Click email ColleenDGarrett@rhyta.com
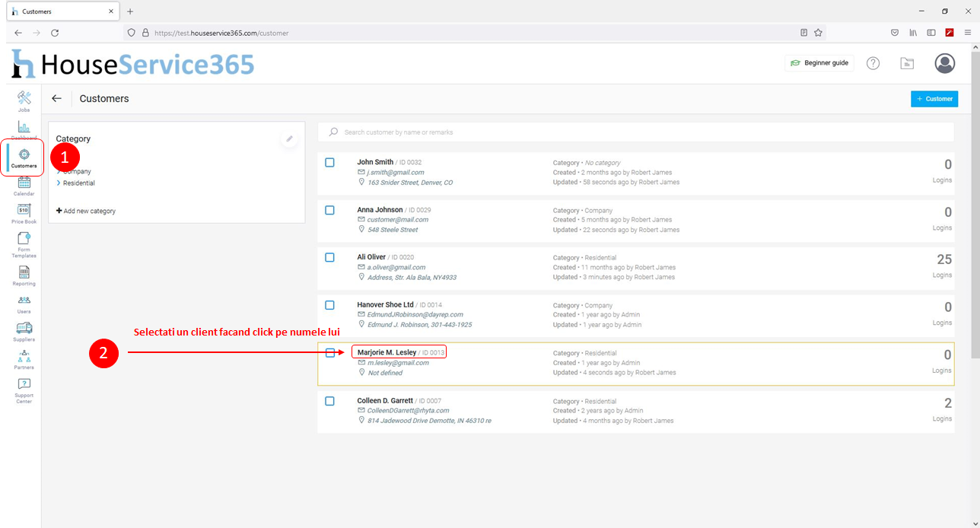This screenshot has width=980, height=528. pyautogui.click(x=409, y=411)
